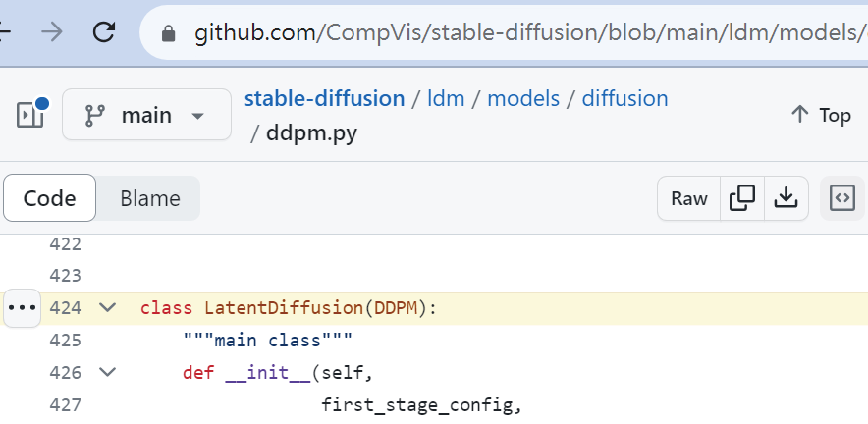
Task: Reload the page with browser refresh icon
Action: coord(104,32)
